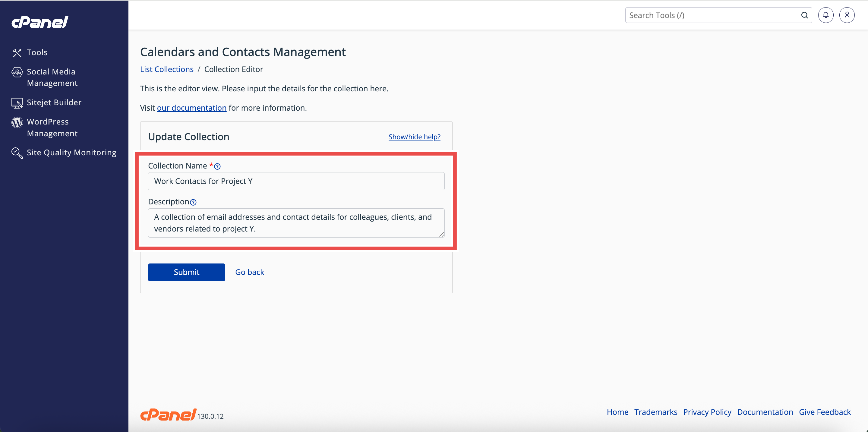Click the Description text area

coord(296,223)
